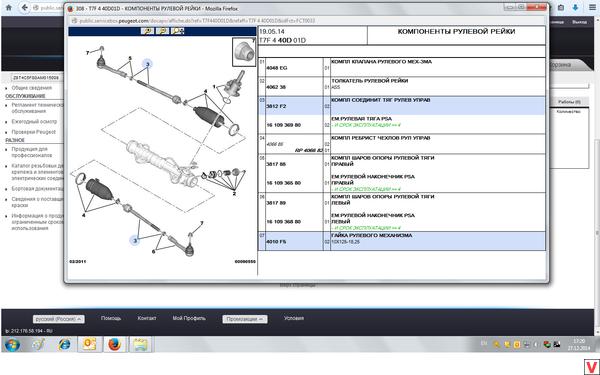Screen dimensions: 600x375
Task: Open the browser home page icon
Action: [8, 7]
